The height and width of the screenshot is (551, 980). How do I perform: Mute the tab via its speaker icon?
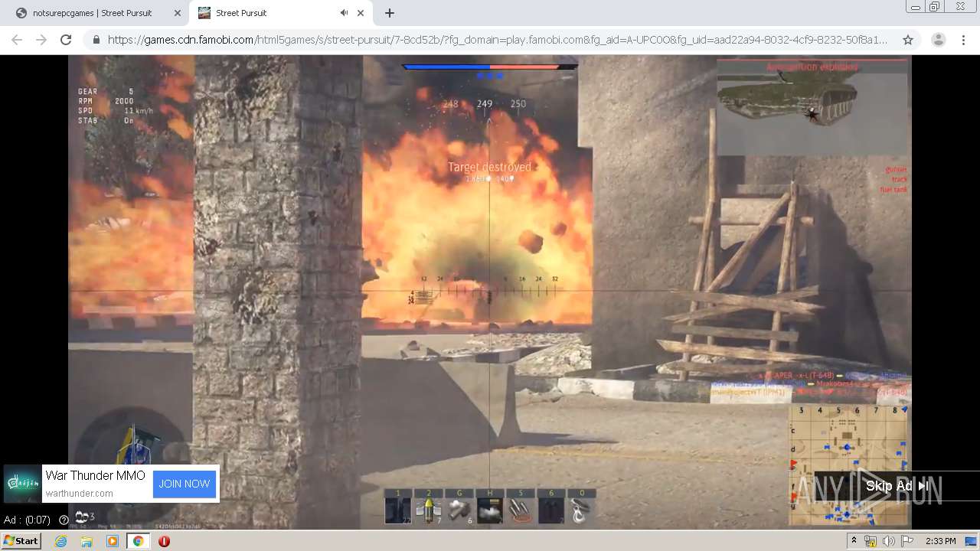click(344, 13)
